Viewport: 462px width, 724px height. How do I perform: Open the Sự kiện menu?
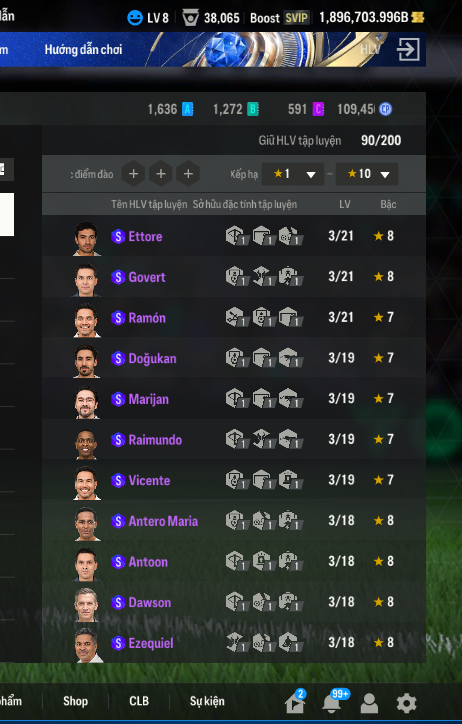pyautogui.click(x=207, y=701)
